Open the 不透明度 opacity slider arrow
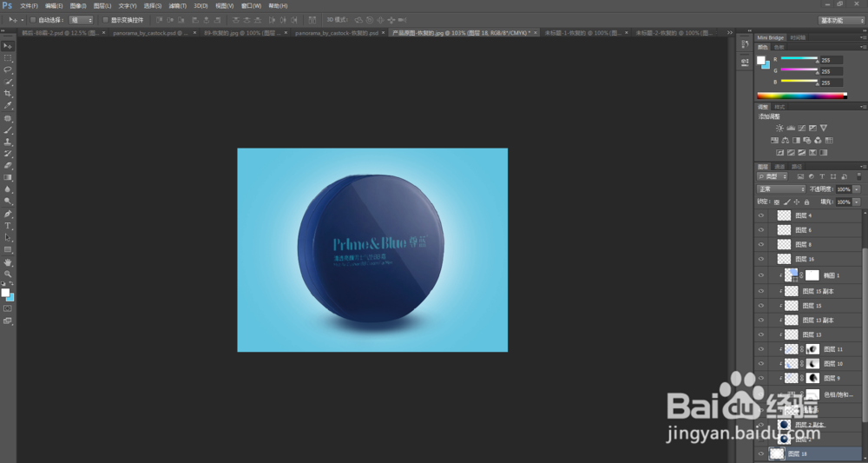 tap(857, 189)
